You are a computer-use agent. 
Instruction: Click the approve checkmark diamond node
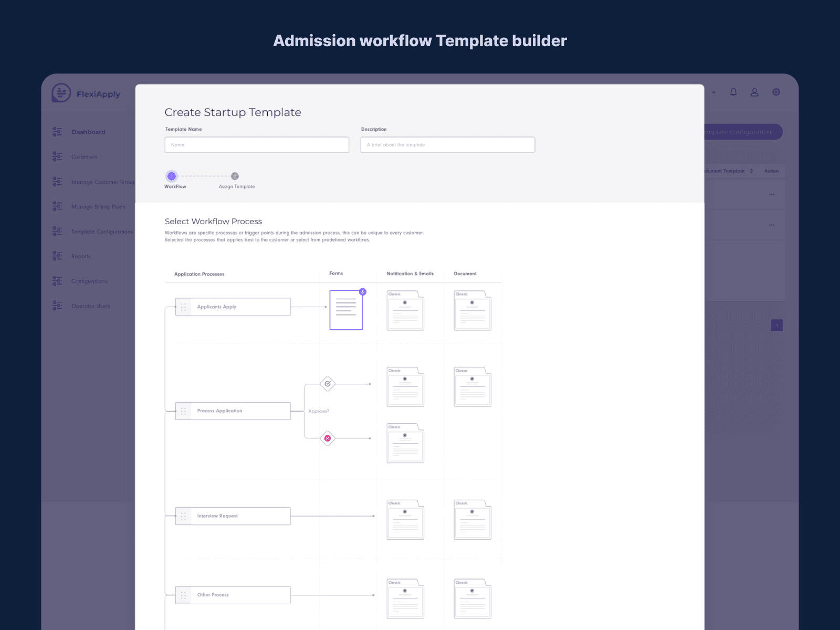click(328, 384)
